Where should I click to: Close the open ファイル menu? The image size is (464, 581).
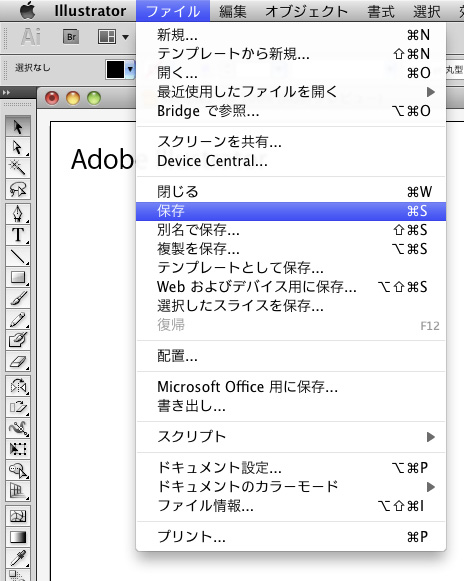point(173,11)
